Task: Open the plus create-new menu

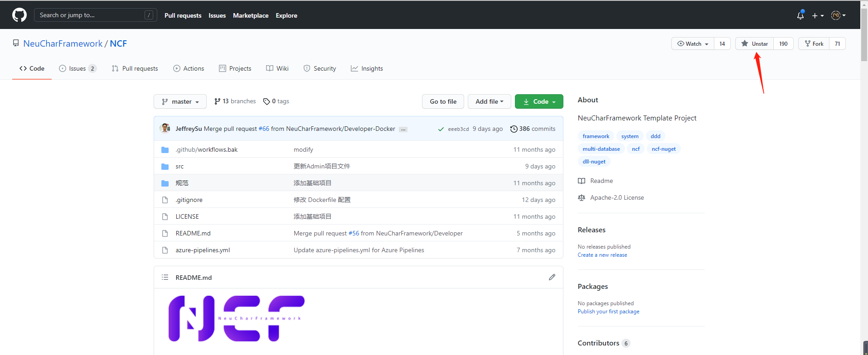Action: [818, 15]
